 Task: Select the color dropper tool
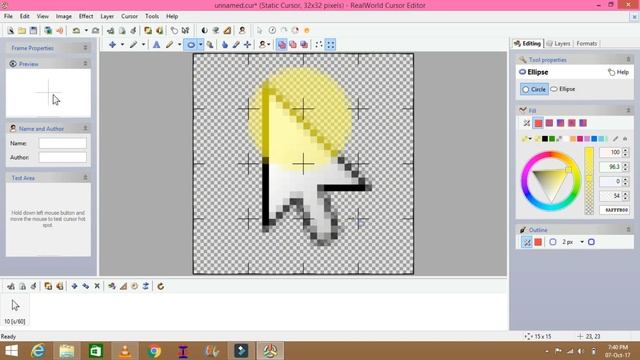(236, 45)
